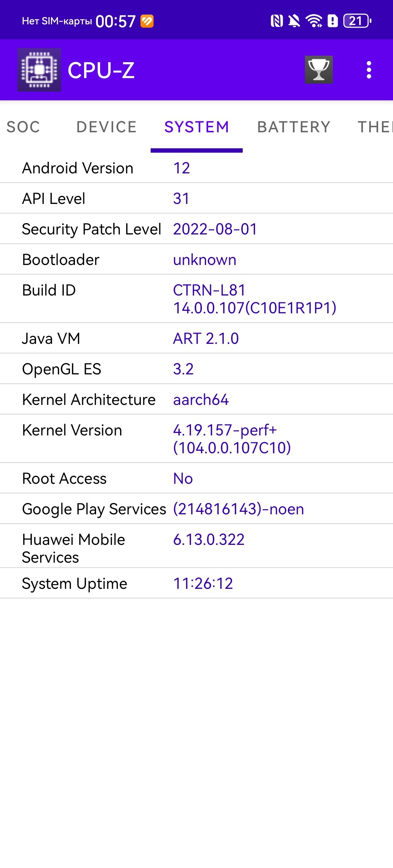Open the partially visible THERMAL tab
This screenshot has height=868, width=393.
[x=375, y=127]
